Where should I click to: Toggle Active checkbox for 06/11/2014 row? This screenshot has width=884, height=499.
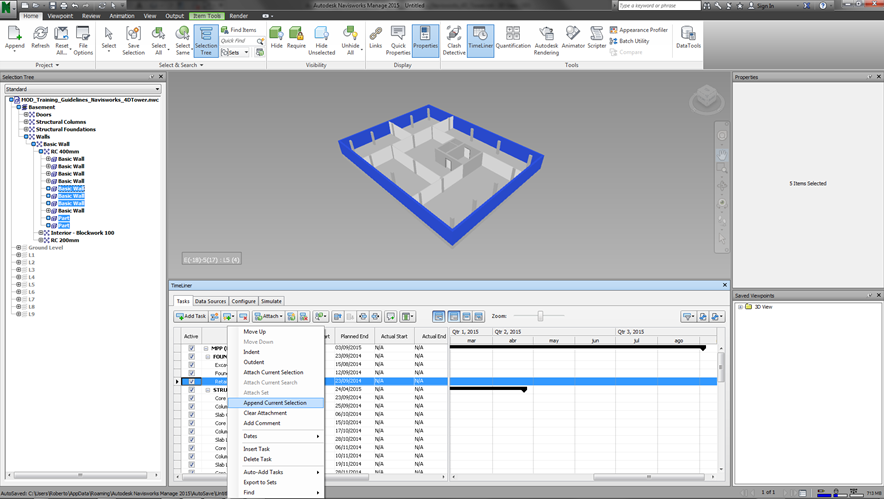coord(192,448)
